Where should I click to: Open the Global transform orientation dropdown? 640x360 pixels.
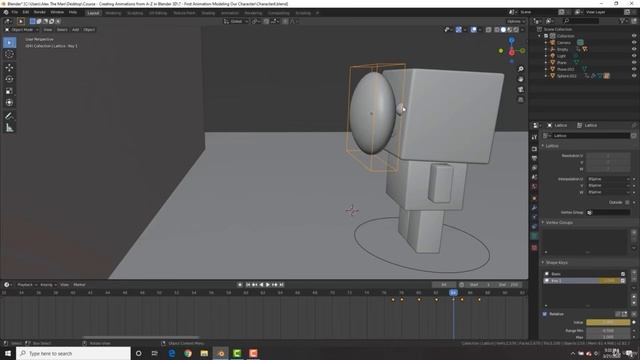[236, 21]
